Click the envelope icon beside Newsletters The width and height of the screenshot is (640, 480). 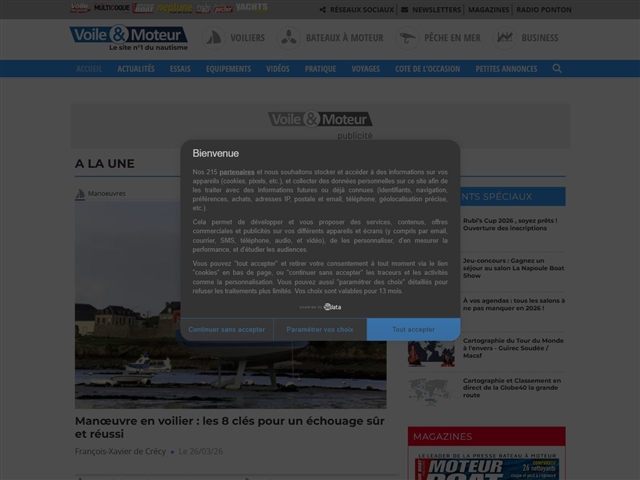(404, 9)
